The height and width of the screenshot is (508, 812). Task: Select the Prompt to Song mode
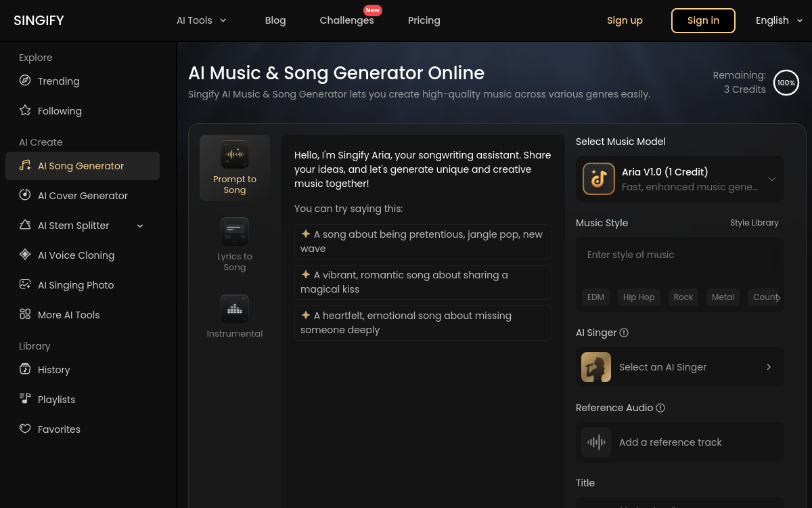234,167
